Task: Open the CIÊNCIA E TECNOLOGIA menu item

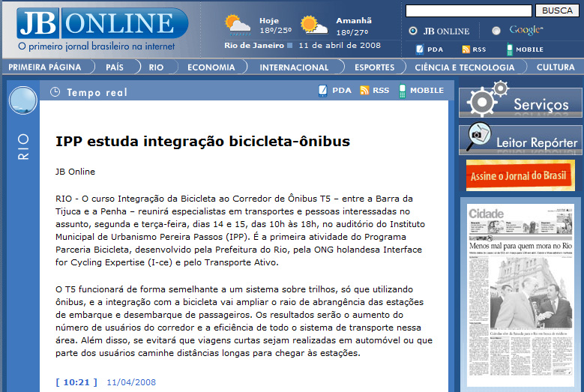Action: click(464, 67)
